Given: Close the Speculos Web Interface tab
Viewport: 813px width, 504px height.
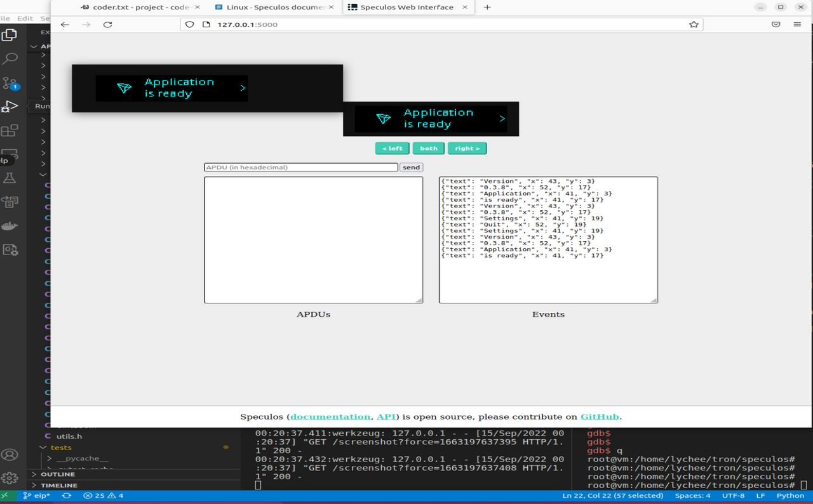Looking at the screenshot, I should pos(465,8).
